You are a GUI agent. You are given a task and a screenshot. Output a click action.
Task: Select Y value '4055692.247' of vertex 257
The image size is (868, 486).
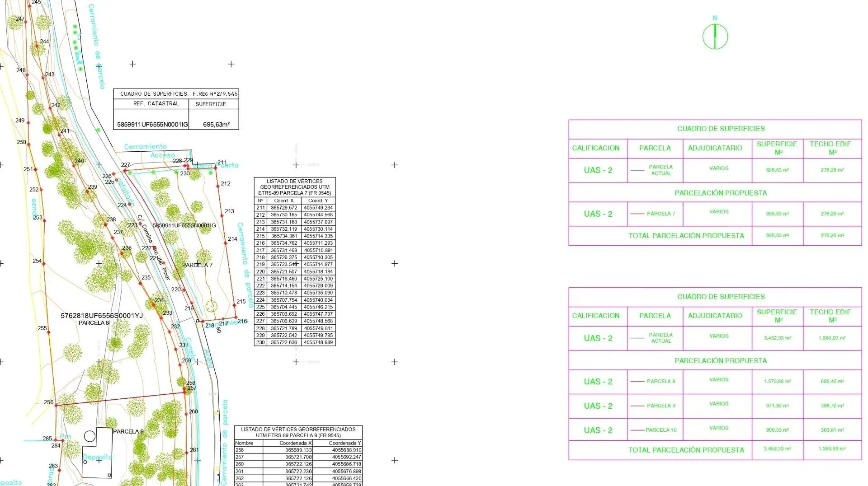pos(347,457)
